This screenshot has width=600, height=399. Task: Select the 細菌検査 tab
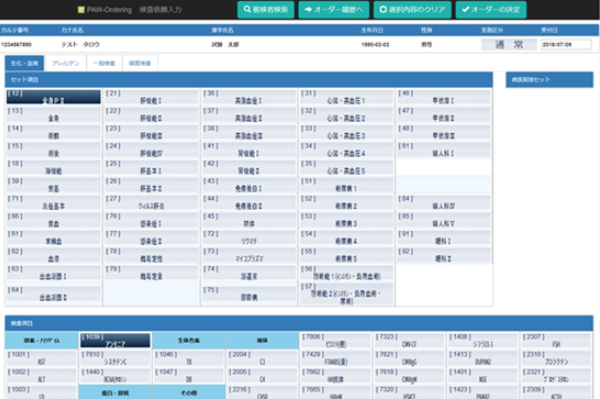click(x=140, y=63)
